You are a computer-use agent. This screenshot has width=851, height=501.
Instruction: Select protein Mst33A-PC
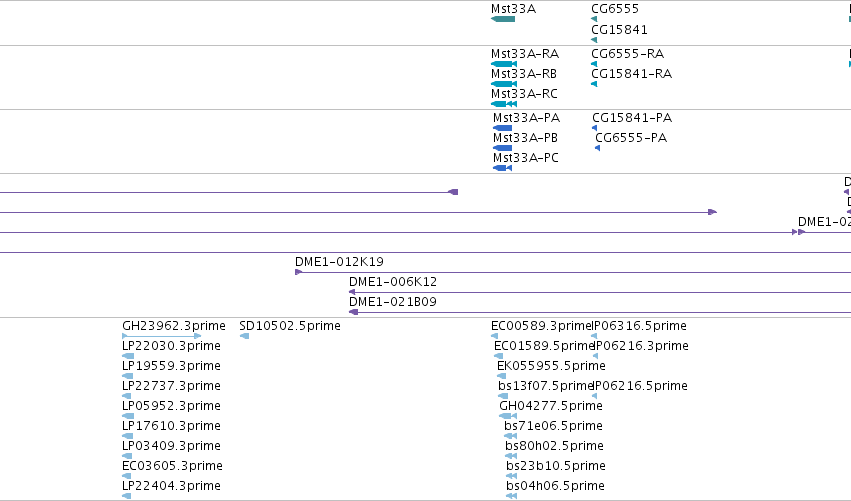(x=525, y=158)
